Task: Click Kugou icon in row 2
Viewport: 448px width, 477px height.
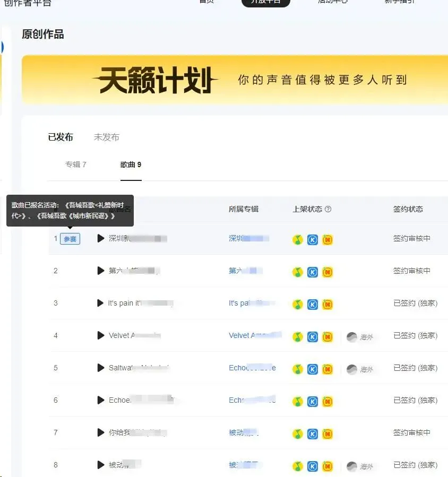Action: coord(313,272)
